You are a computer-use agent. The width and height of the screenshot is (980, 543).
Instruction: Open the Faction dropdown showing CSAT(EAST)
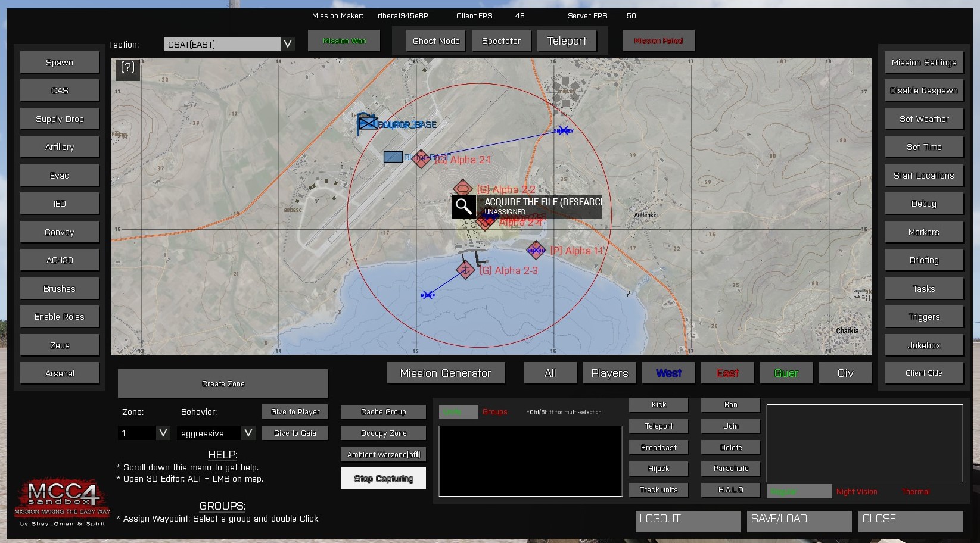click(x=229, y=44)
